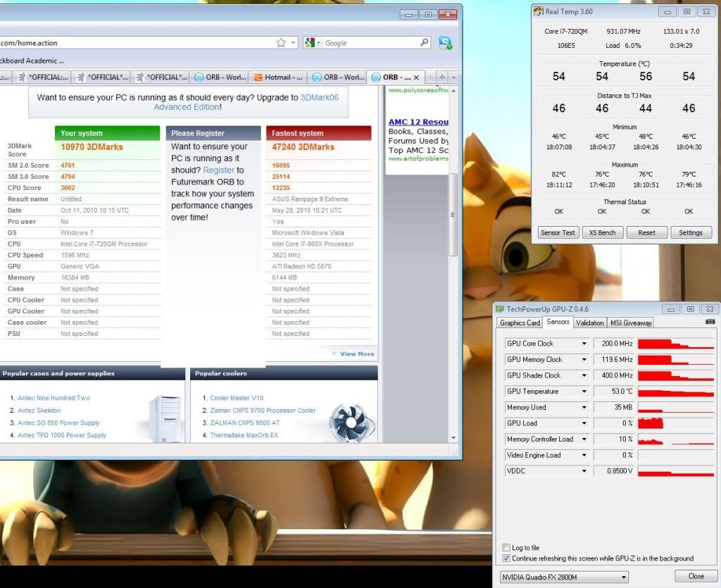Switch to the Hotmail browser tab

point(277,77)
